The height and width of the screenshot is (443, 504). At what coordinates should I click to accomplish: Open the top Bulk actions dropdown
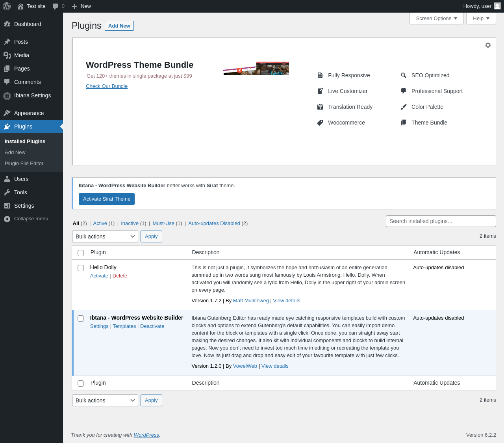click(105, 236)
